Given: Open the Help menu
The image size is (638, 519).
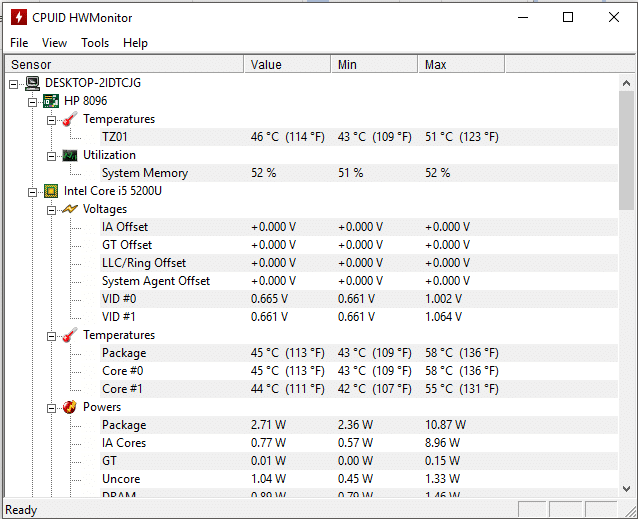Looking at the screenshot, I should [x=135, y=43].
